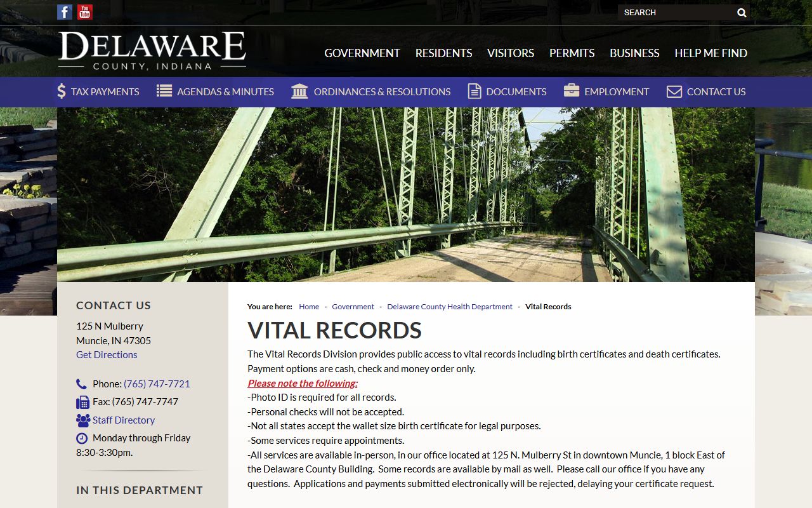Screen dimensions: 812x508
Task: Click the 'Vital Records' breadcrumb text
Action: (548, 307)
